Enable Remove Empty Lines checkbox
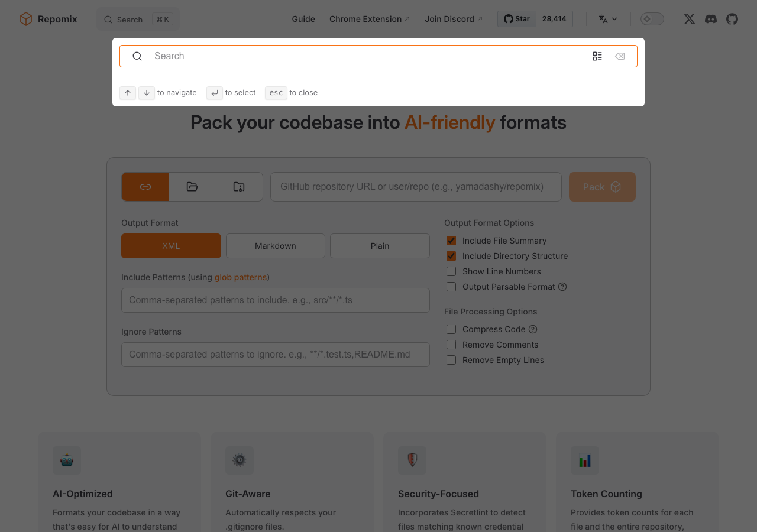This screenshot has height=532, width=757. click(x=451, y=360)
